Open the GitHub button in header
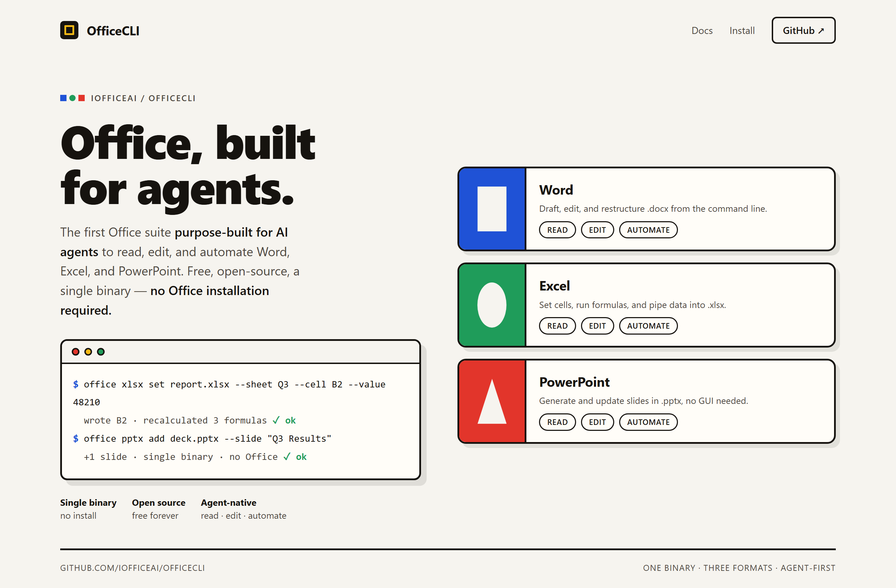 click(803, 30)
